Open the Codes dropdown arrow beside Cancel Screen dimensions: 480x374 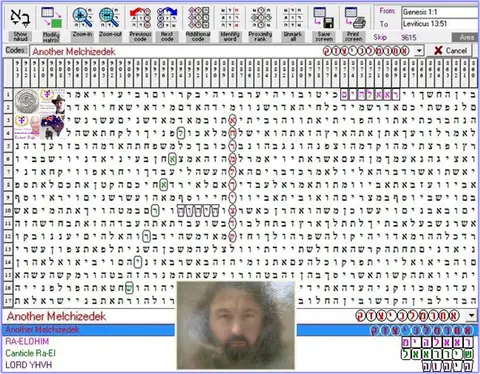click(x=419, y=51)
